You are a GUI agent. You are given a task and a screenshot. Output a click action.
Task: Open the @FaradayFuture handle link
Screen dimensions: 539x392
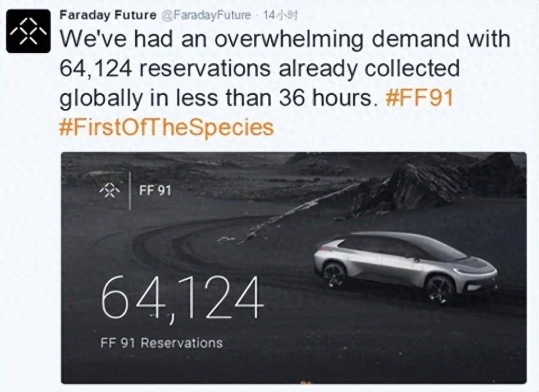pyautogui.click(x=204, y=15)
